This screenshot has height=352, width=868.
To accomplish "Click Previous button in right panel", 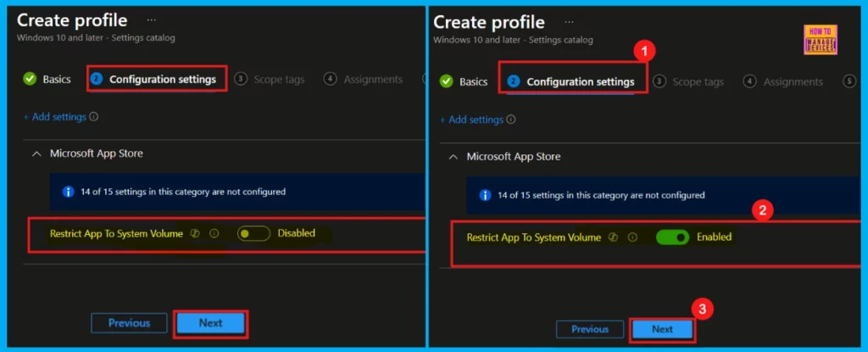I will pyautogui.click(x=590, y=329).
